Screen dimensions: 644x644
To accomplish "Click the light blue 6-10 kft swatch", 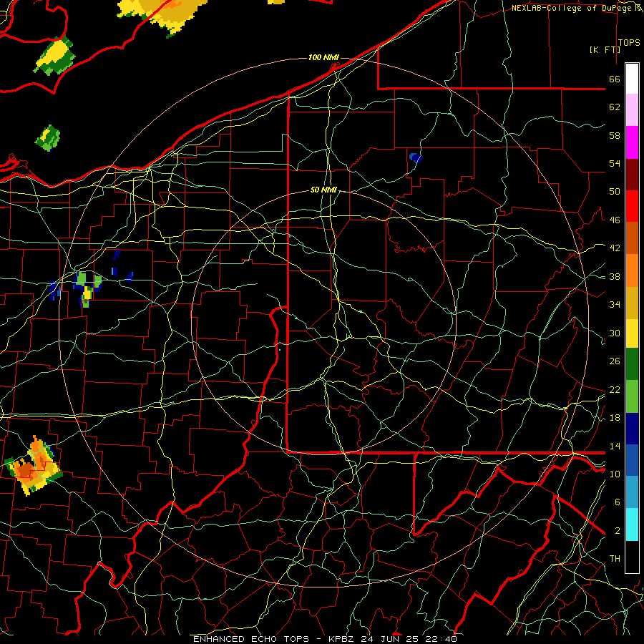I will [632, 492].
